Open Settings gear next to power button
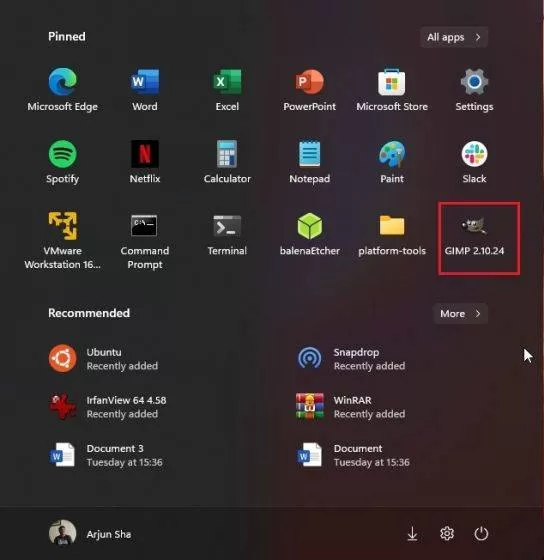Image resolution: width=544 pixels, height=560 pixels. (x=447, y=534)
